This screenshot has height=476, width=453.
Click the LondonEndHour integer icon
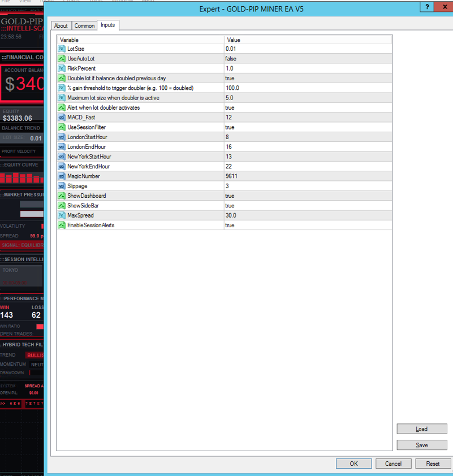pyautogui.click(x=62, y=146)
